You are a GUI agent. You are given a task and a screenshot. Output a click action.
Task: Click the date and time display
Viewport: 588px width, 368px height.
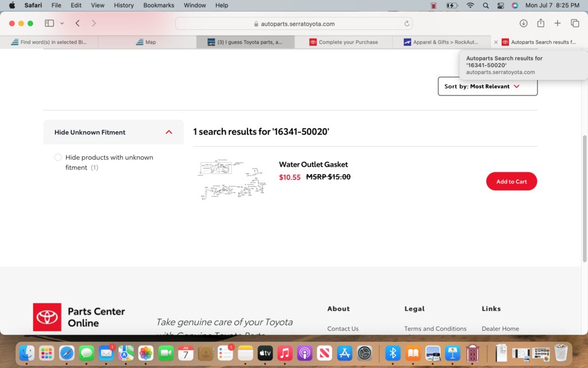pyautogui.click(x=552, y=5)
